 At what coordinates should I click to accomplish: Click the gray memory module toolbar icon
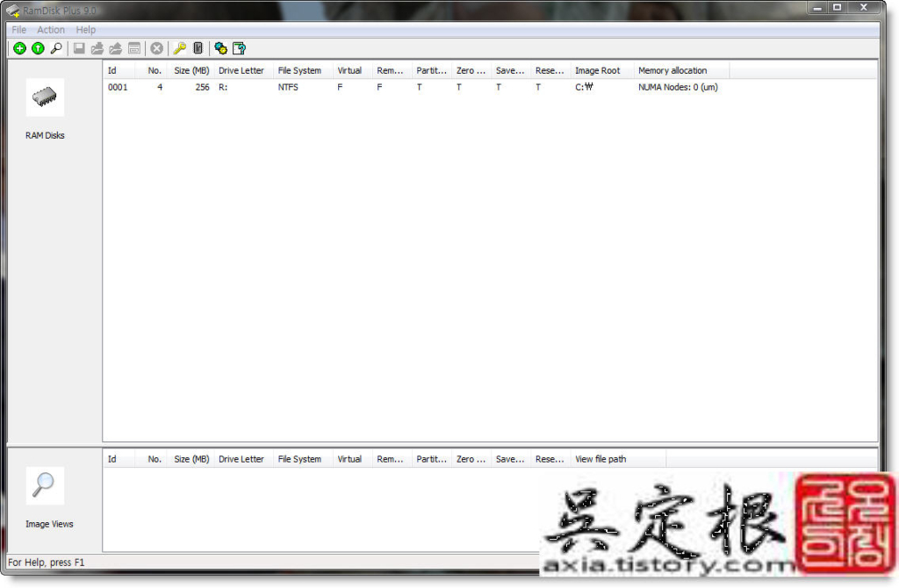tap(198, 49)
